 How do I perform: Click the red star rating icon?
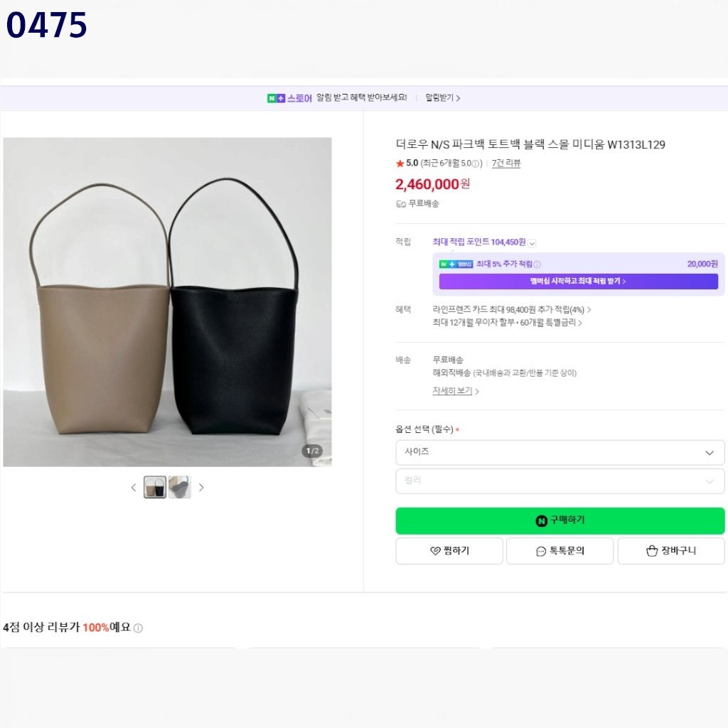pyautogui.click(x=400, y=163)
